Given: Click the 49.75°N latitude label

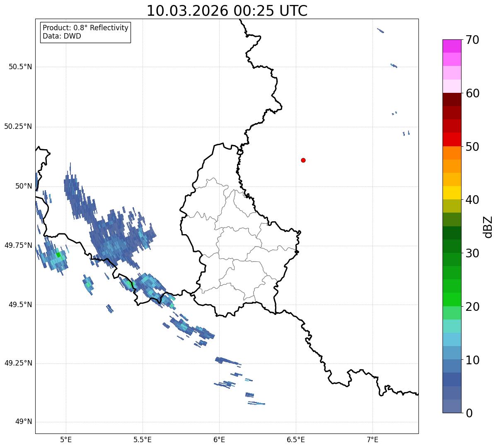Looking at the screenshot, I should point(18,245).
